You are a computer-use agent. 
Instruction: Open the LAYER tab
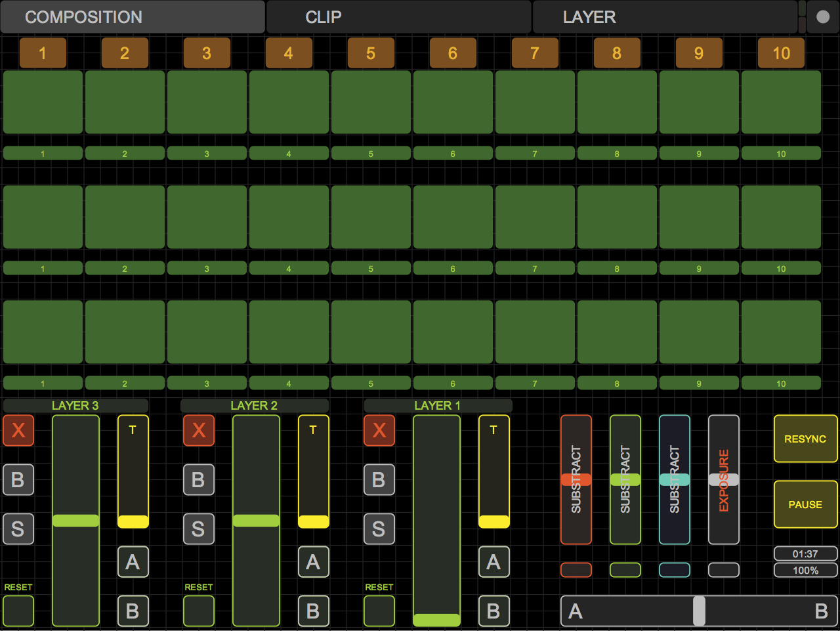[x=664, y=17]
